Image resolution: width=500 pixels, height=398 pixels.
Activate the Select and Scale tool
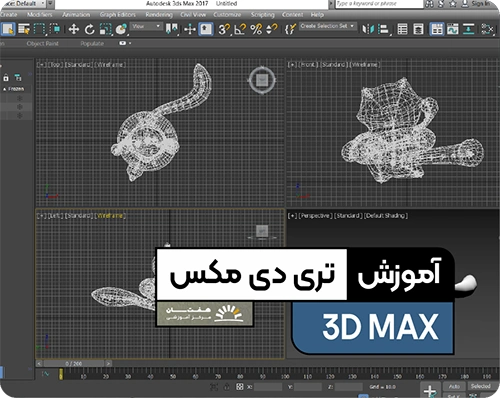(106, 29)
